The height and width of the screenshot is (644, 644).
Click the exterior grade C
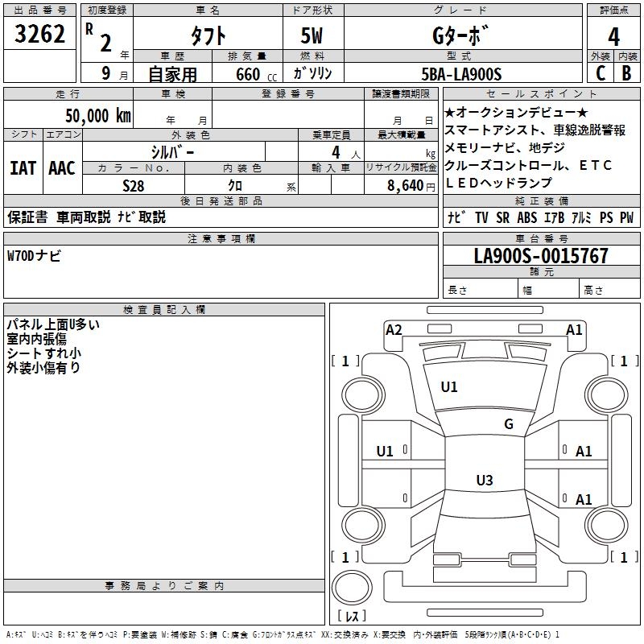(600, 72)
